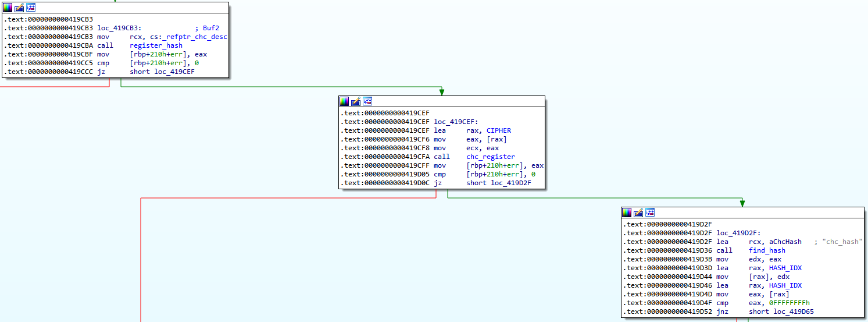Click color icon of loc_419CEF node
Viewport: 868px width, 322px height.
pos(344,101)
